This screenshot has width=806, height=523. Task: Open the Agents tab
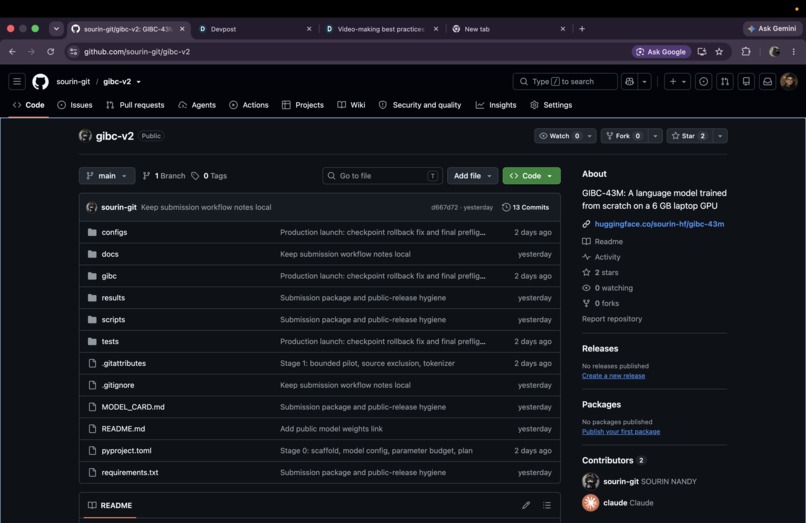[197, 105]
